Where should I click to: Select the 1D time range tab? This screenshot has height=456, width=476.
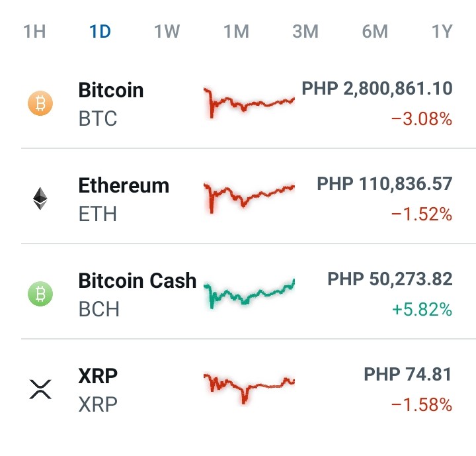[x=100, y=31]
